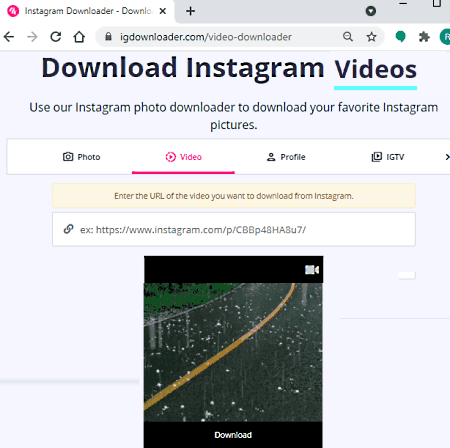Select the Instagram Downloader browser tab
This screenshot has height=448, width=450.
(87, 11)
